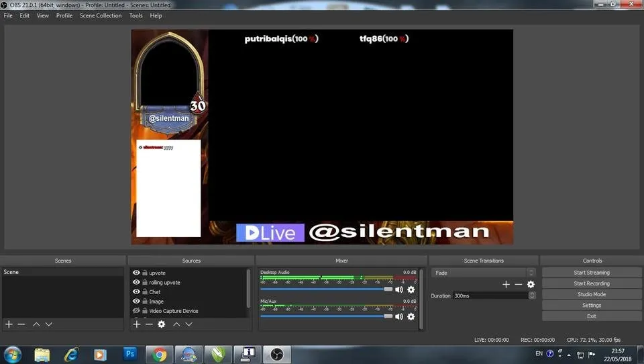Move source up in the Sources panel
The width and height of the screenshot is (644, 364).
(176, 324)
